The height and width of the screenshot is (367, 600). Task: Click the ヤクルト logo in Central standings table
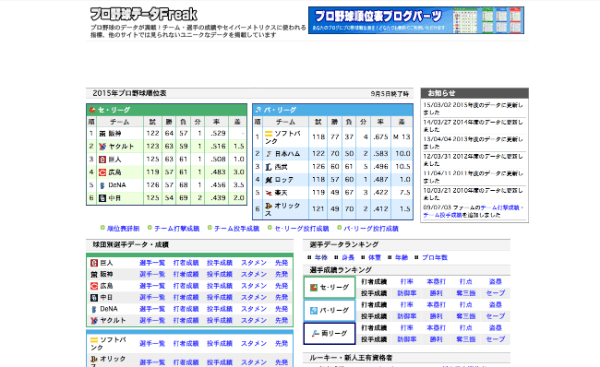[103, 147]
